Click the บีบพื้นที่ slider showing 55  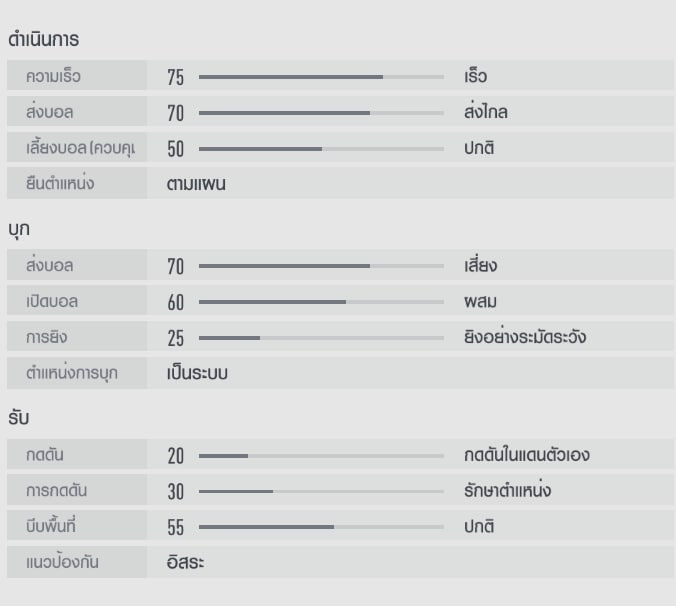click(321, 527)
